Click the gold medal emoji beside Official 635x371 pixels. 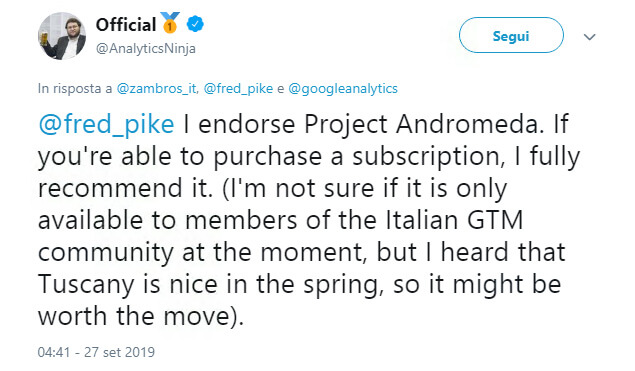(170, 23)
